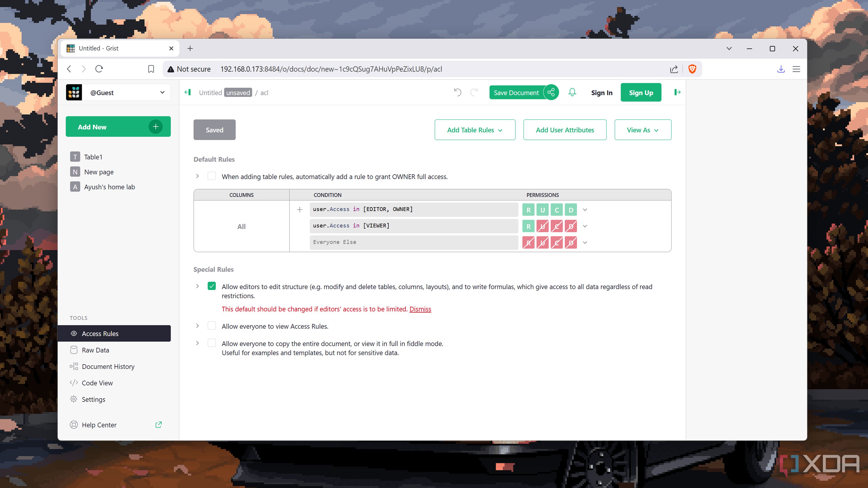Dismiss the editors' access warning

tap(420, 309)
